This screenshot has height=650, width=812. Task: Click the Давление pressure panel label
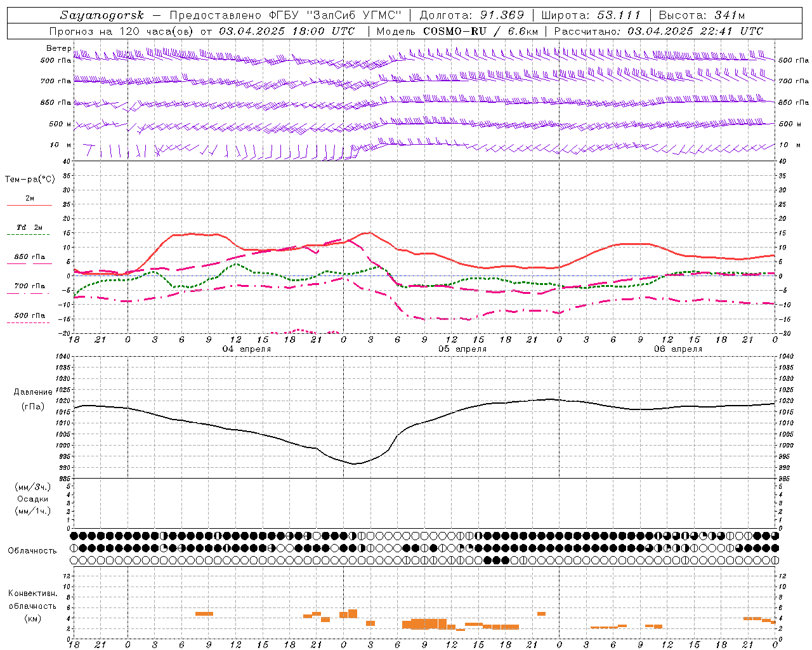coord(33,392)
